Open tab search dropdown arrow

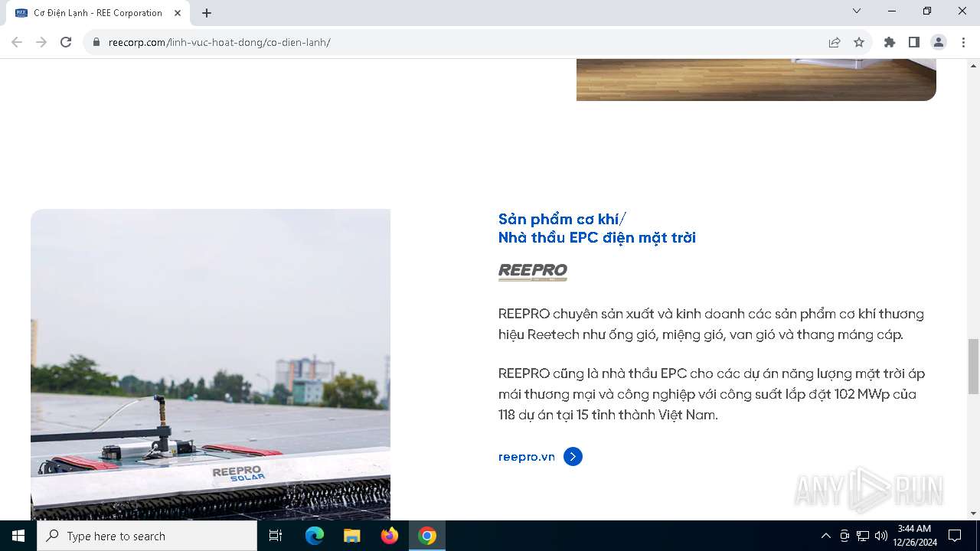pos(857,11)
